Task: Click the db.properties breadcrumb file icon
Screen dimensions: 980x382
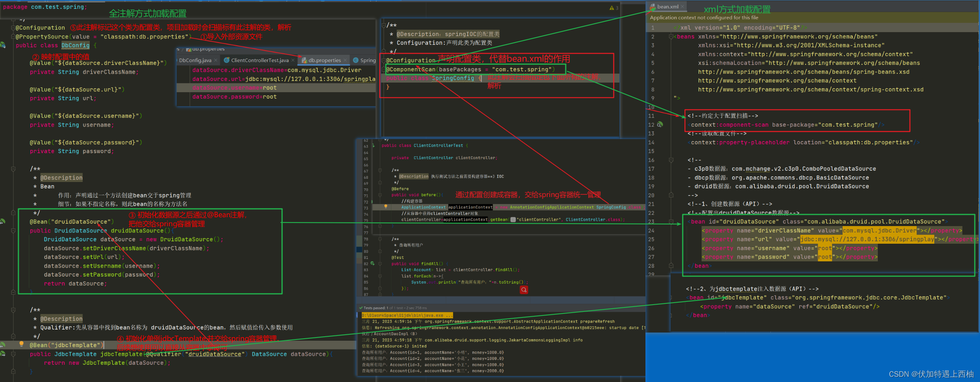Action: (x=188, y=49)
